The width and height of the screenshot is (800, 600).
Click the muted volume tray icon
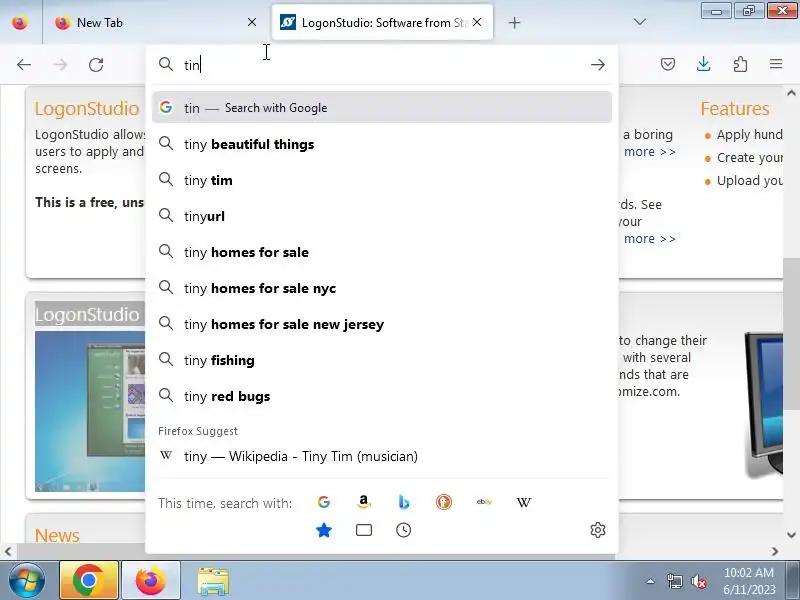click(x=698, y=581)
